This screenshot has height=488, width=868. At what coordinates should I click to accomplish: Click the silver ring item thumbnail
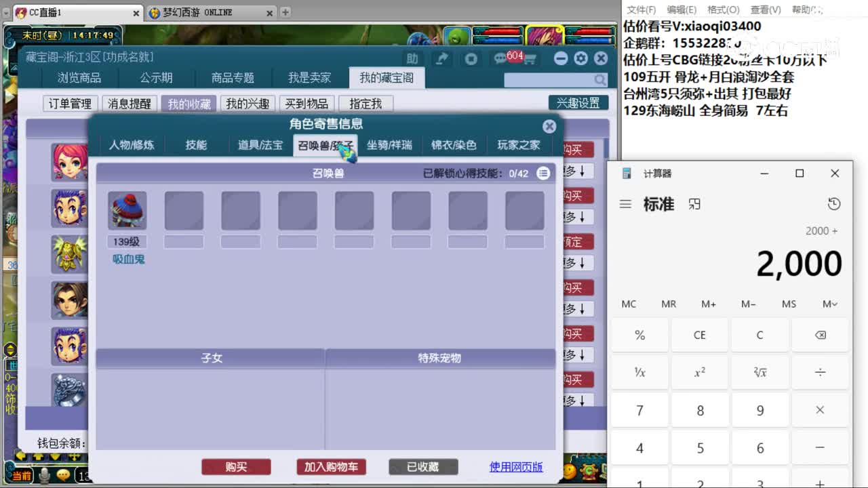(70, 390)
